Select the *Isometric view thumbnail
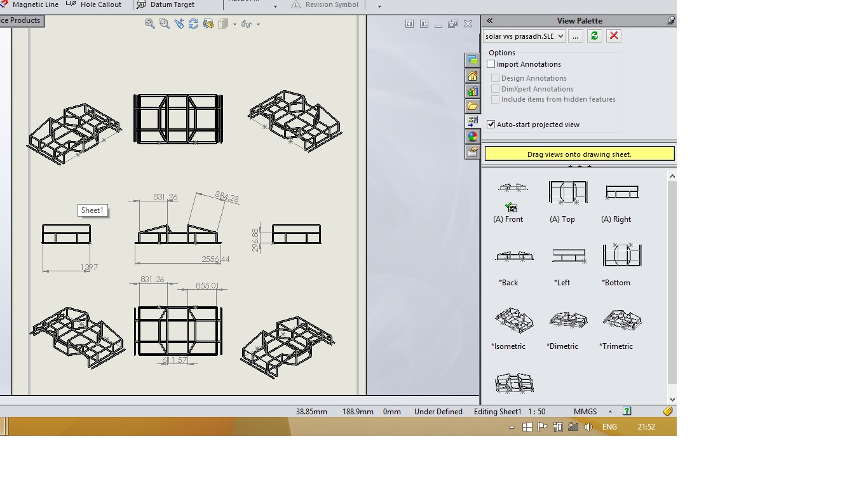Image resolution: width=868 pixels, height=488 pixels. coord(514,320)
